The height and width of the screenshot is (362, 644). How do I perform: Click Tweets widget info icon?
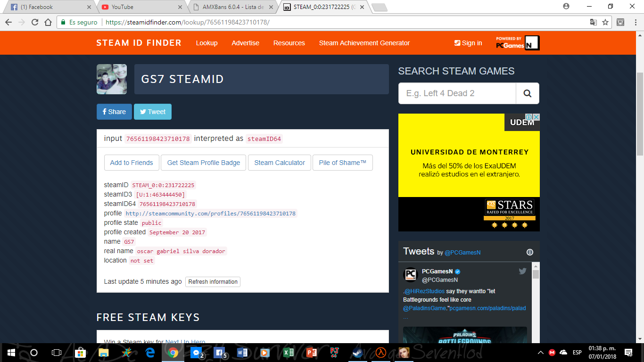pos(529,252)
